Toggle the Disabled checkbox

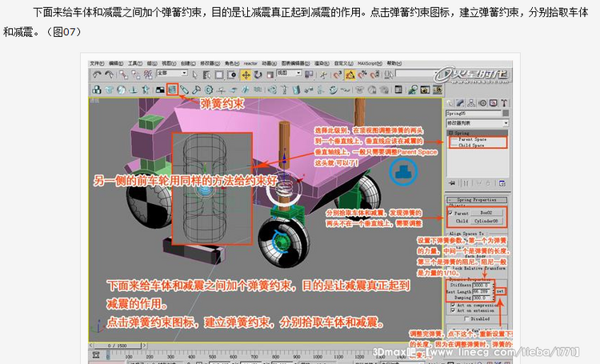click(x=466, y=318)
